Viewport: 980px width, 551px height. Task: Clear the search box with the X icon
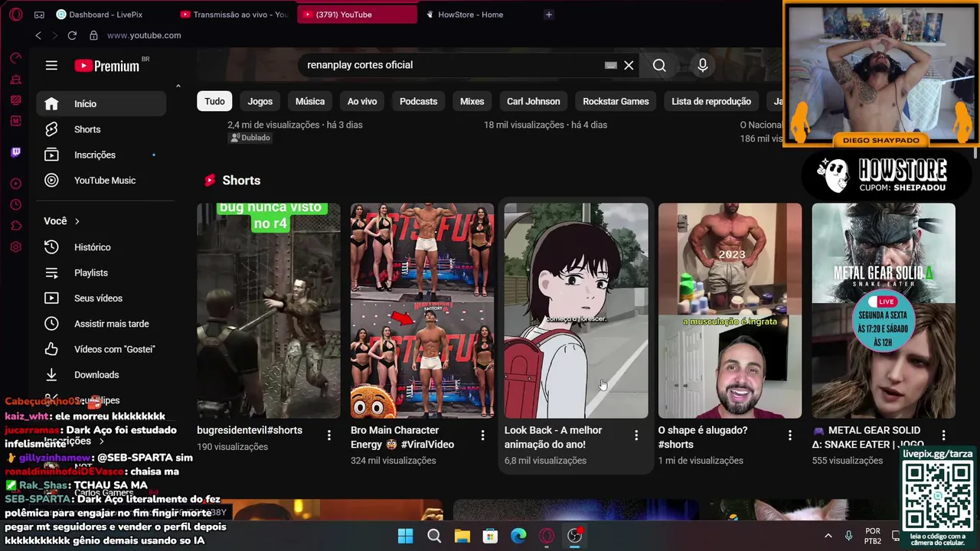tap(629, 65)
